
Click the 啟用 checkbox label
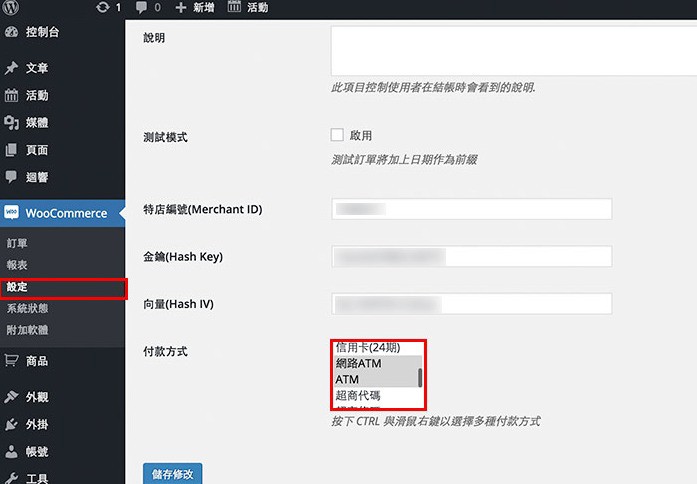(361, 136)
